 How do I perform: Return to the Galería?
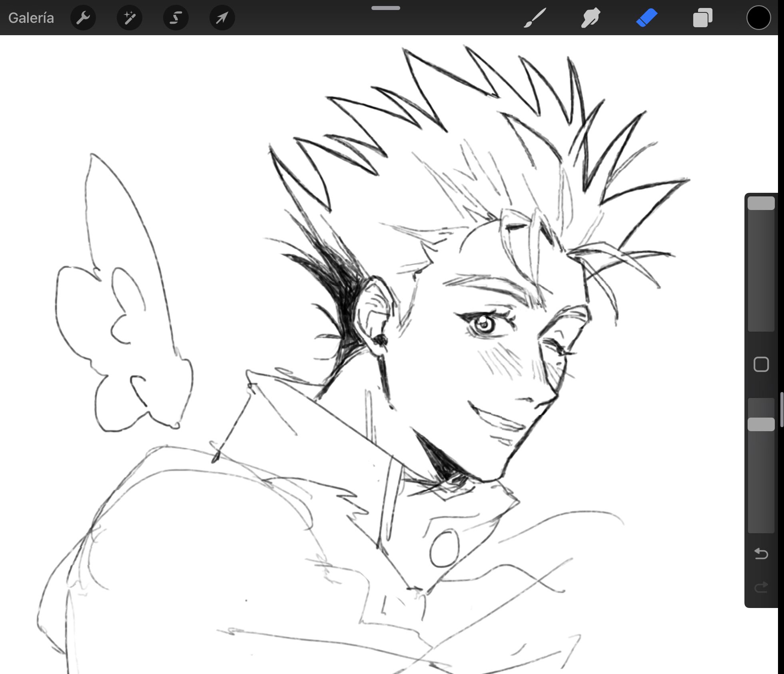pos(31,18)
